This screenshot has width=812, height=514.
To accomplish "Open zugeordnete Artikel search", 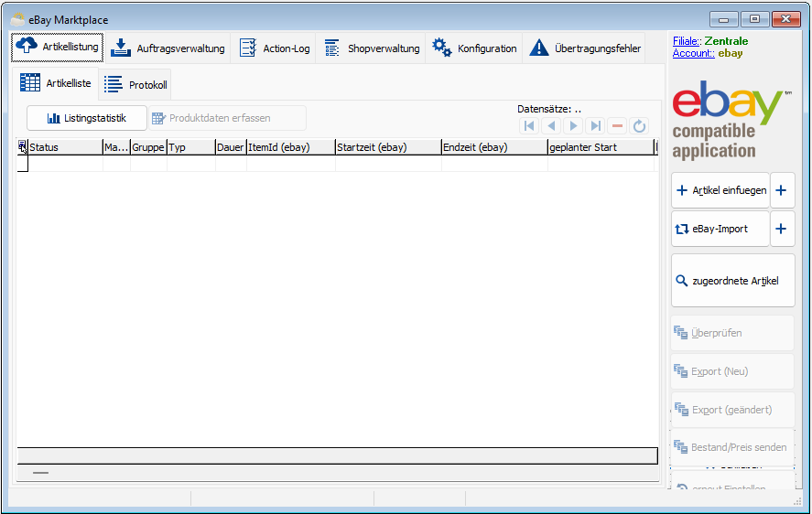I will (x=732, y=281).
